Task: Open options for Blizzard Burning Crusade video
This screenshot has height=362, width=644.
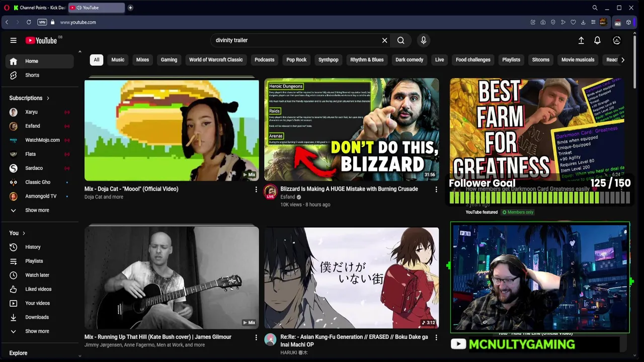Action: pyautogui.click(x=436, y=190)
